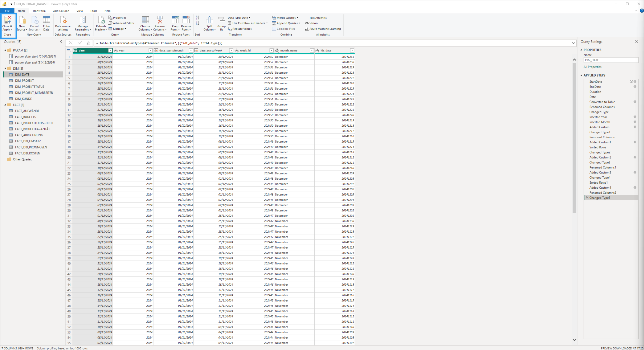Screen dimensions: 644x350
Task: Click the Split Column icon
Action: tap(210, 20)
